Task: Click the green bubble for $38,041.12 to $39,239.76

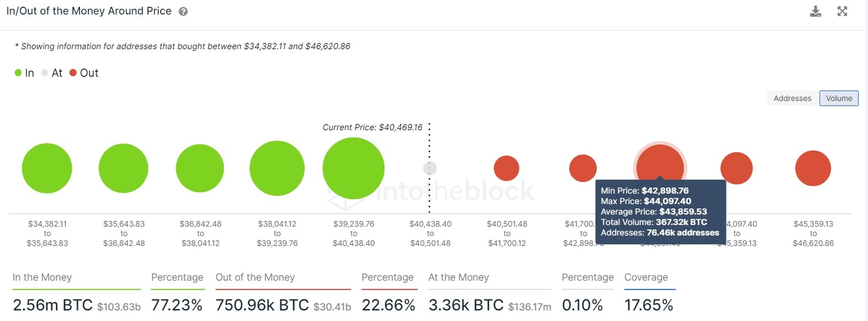Action: pos(277,168)
